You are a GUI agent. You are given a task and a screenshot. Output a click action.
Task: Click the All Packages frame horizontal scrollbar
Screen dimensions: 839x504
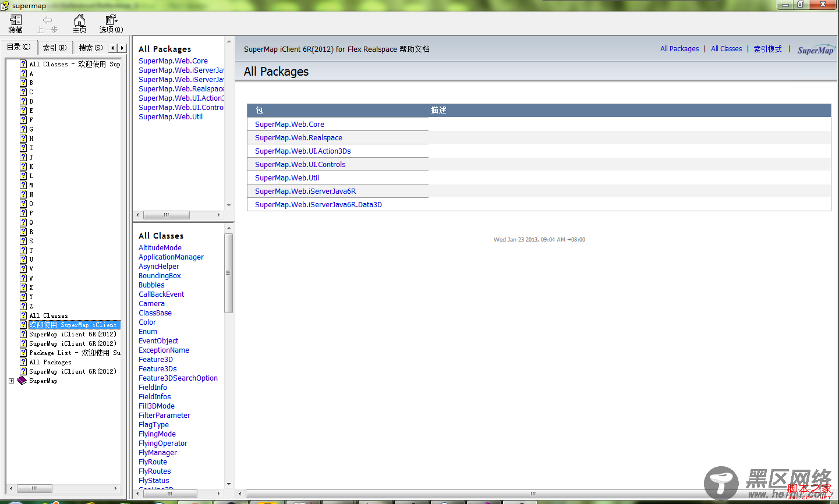[x=167, y=215]
